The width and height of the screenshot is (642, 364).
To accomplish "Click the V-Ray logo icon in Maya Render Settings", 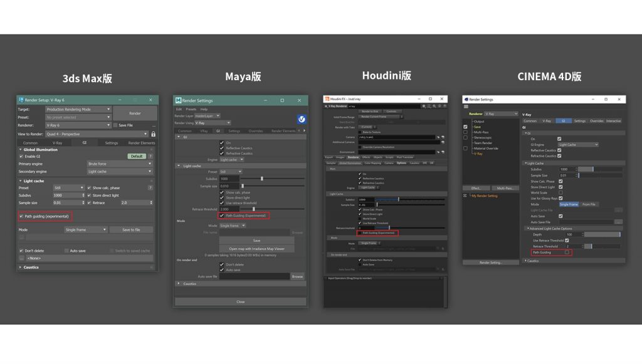I will coord(302,119).
